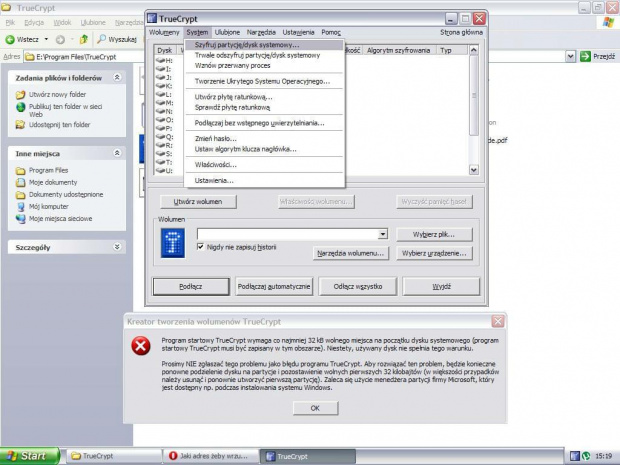Open Moje dokumenty from Inne miejsca
620x465 pixels.
pyautogui.click(x=53, y=182)
